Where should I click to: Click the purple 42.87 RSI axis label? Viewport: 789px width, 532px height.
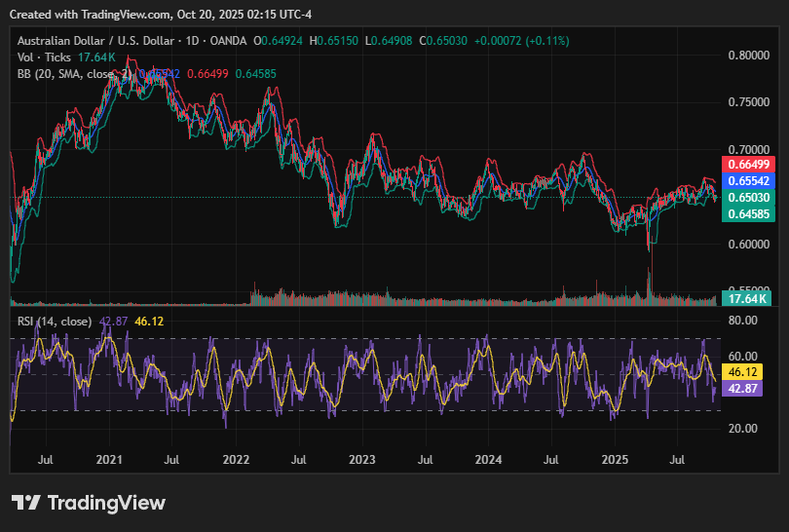tap(743, 388)
